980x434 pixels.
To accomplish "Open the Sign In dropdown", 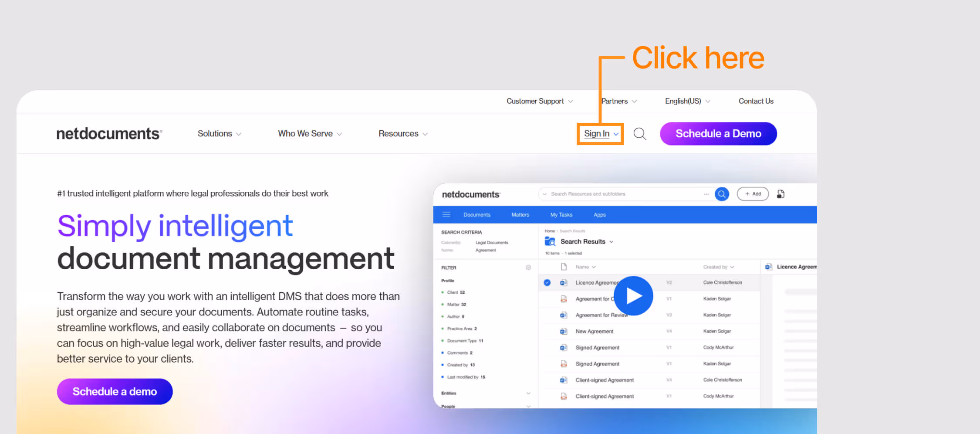I will coord(601,134).
